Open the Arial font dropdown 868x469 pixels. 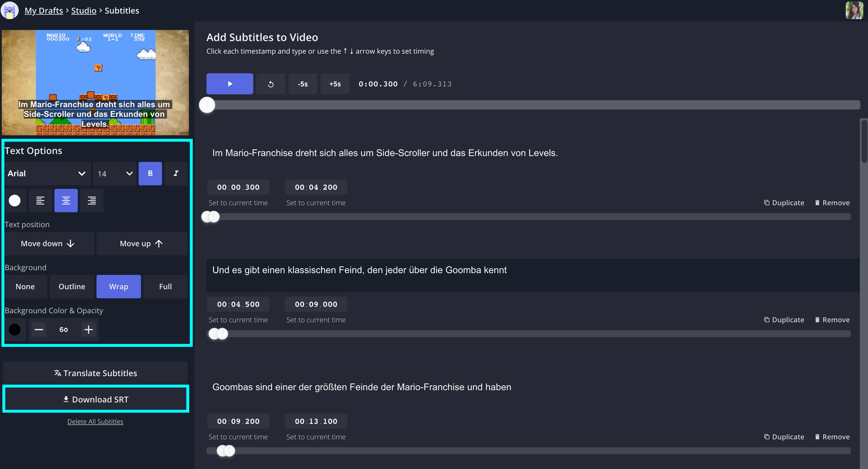click(47, 174)
